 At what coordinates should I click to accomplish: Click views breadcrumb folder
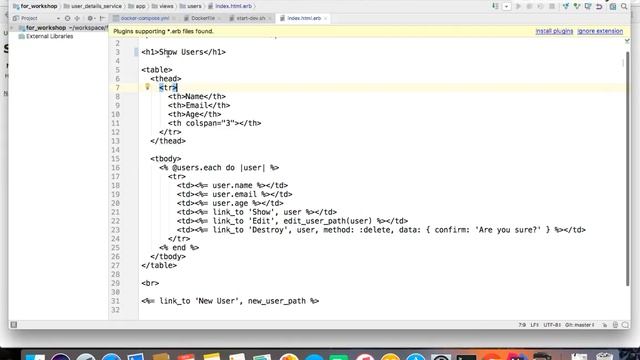click(162, 6)
